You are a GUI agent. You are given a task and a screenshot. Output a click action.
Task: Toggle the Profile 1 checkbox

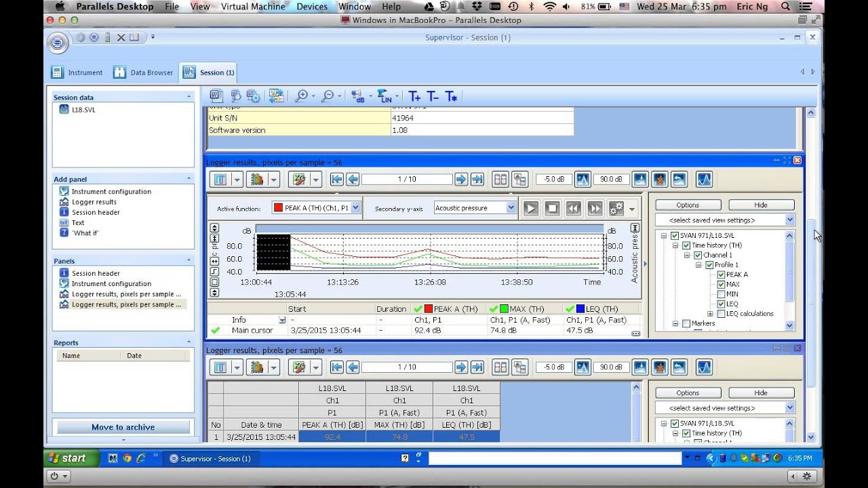(709, 265)
